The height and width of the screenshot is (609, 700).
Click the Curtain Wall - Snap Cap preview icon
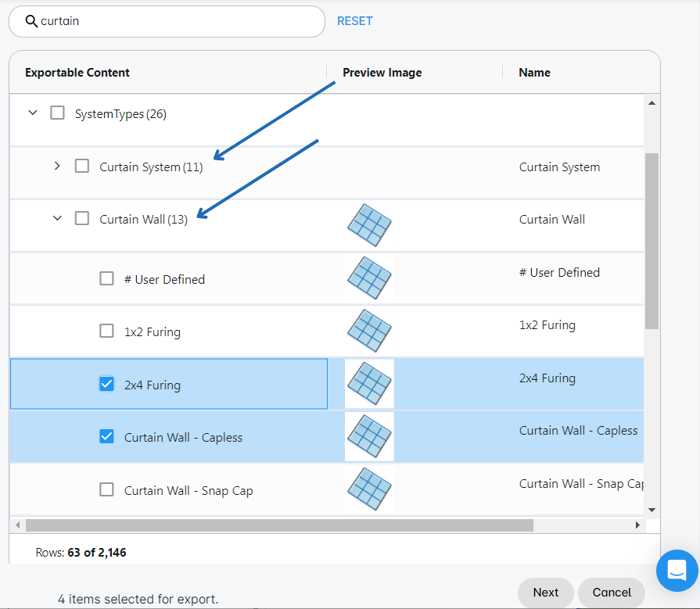coord(369,489)
